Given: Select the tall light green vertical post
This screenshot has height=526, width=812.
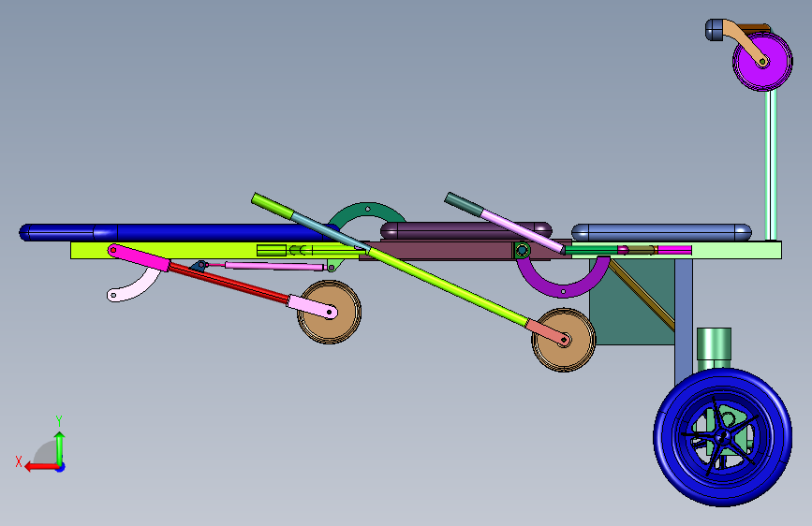Looking at the screenshot, I should (x=771, y=165).
